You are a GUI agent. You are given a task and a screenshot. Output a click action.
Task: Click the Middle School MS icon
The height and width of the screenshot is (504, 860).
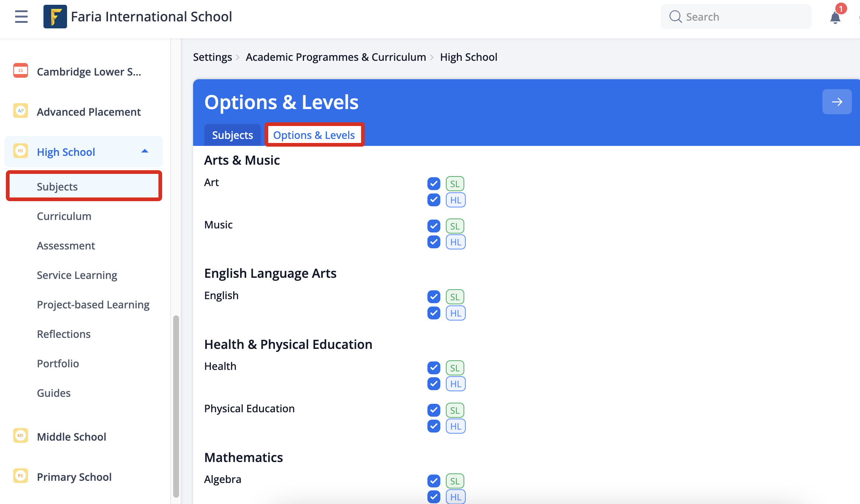pos(21,435)
